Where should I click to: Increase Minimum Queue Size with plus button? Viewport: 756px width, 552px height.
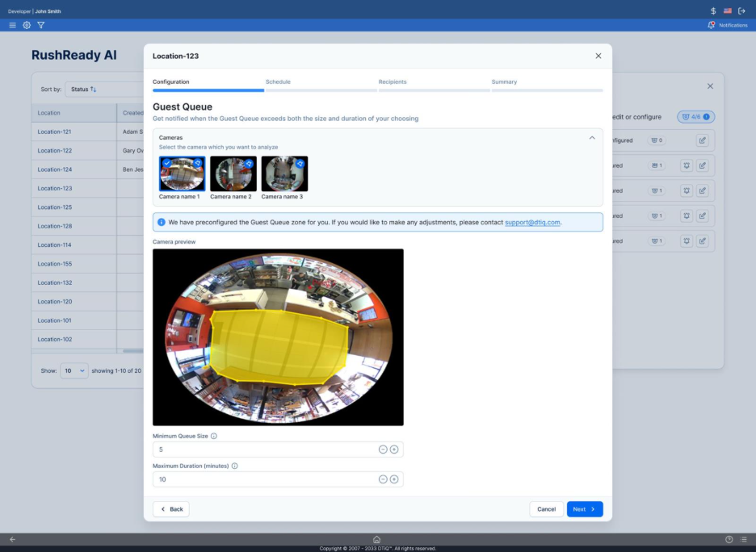tap(394, 450)
